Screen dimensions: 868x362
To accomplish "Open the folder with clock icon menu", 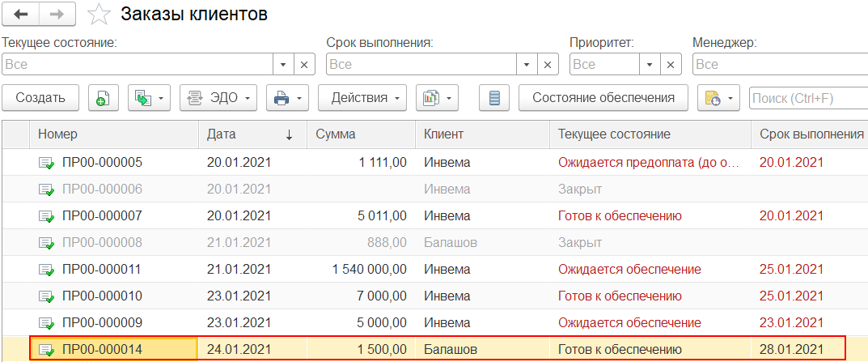I will pyautogui.click(x=718, y=98).
